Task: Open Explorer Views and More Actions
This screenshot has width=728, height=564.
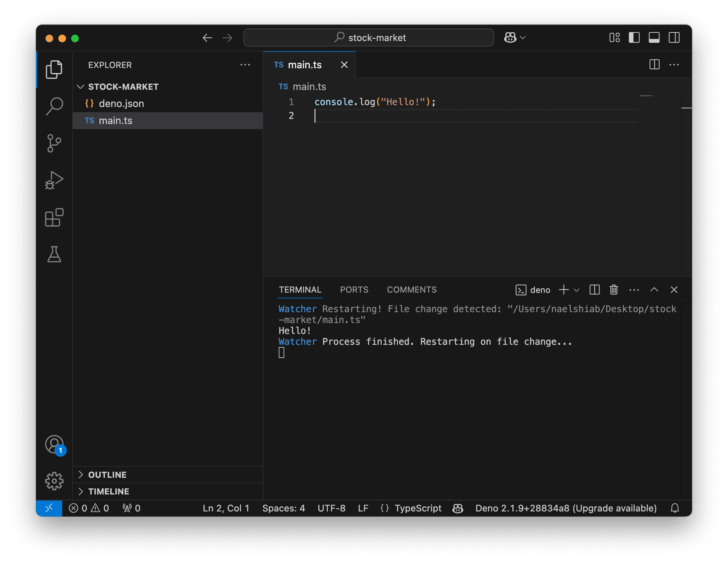Action: (x=245, y=65)
